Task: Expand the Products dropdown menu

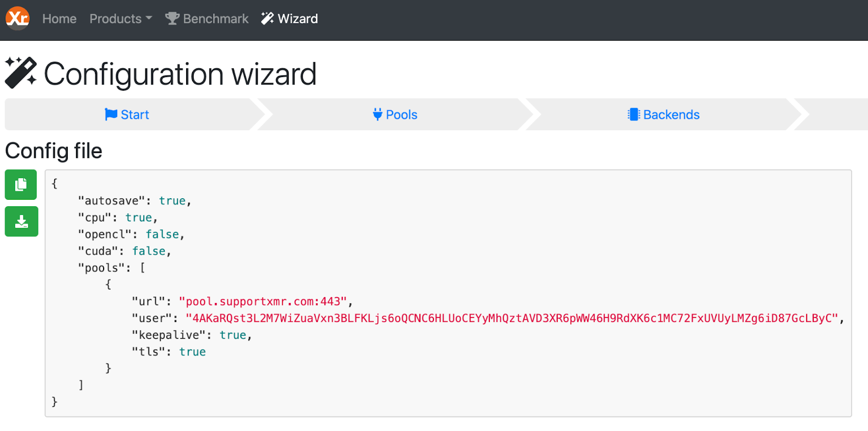Action: 120,18
